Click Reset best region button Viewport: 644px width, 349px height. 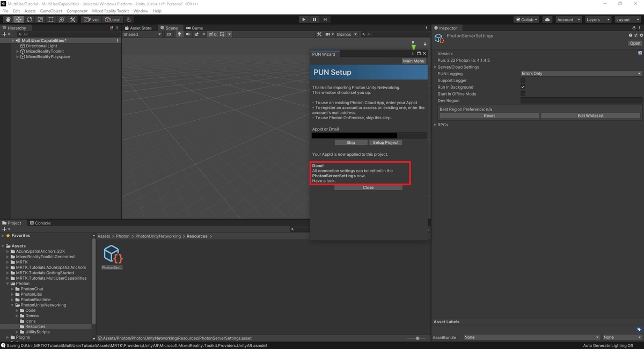coord(489,116)
